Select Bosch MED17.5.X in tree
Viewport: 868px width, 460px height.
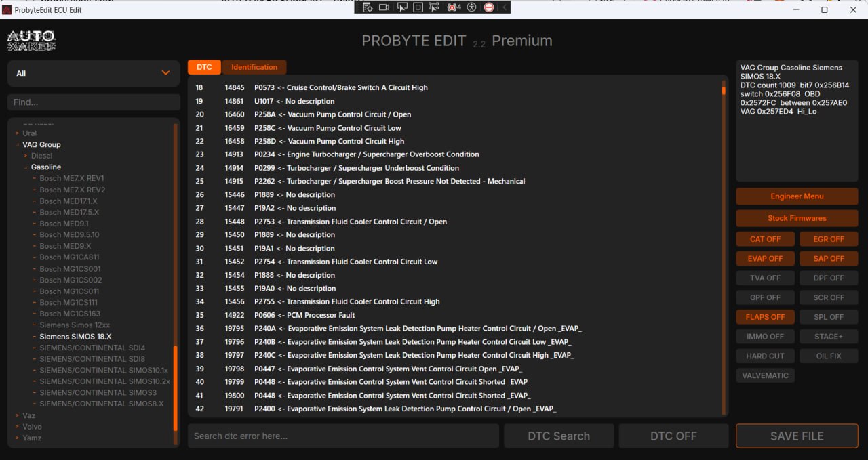69,212
